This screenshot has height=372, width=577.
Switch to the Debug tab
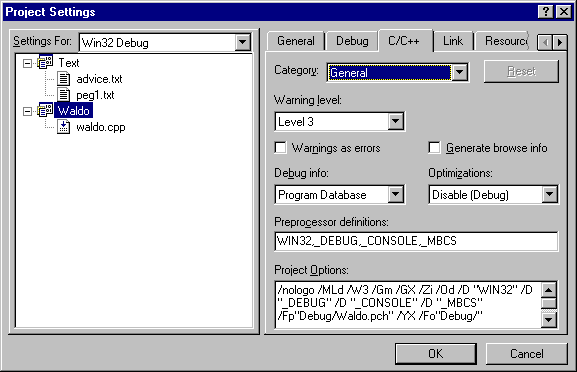tap(352, 41)
